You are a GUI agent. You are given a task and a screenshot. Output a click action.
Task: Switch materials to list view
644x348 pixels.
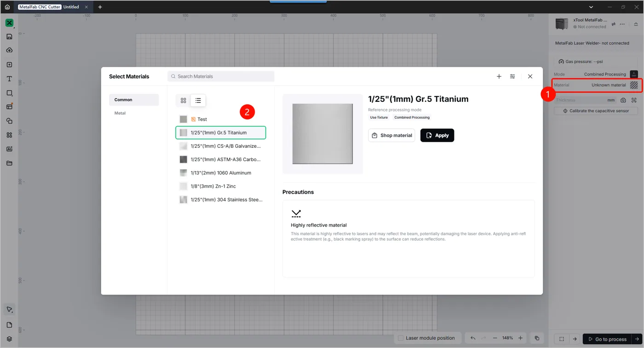[198, 100]
